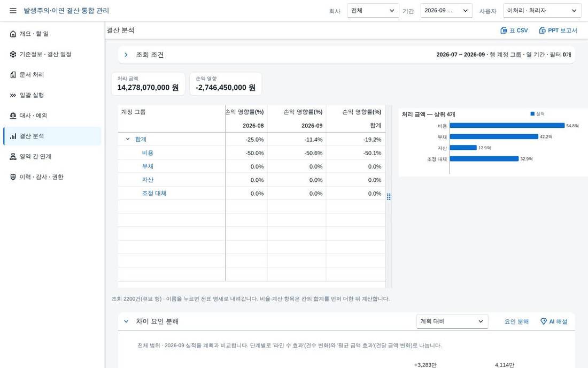Click the 조회 조건 summary text 2026-07 ~ 2026-09

point(504,55)
